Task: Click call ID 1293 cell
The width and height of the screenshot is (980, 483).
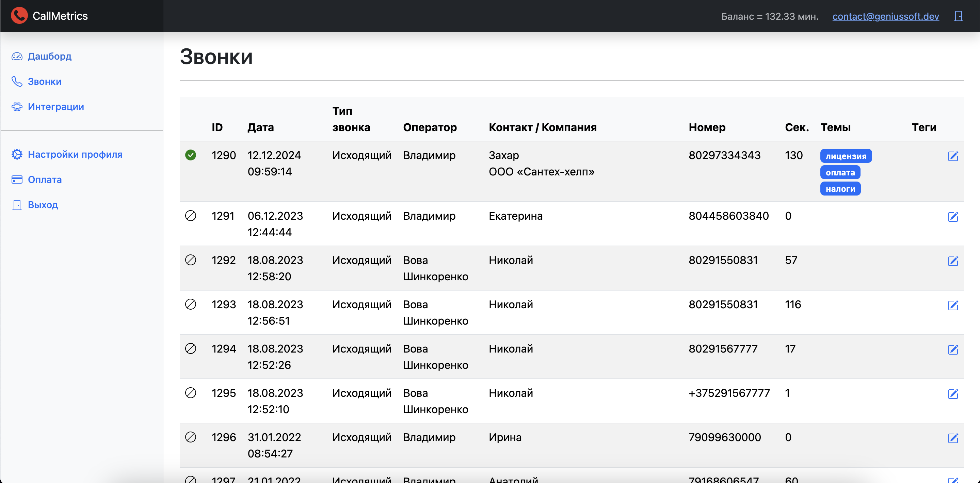Action: click(x=223, y=305)
